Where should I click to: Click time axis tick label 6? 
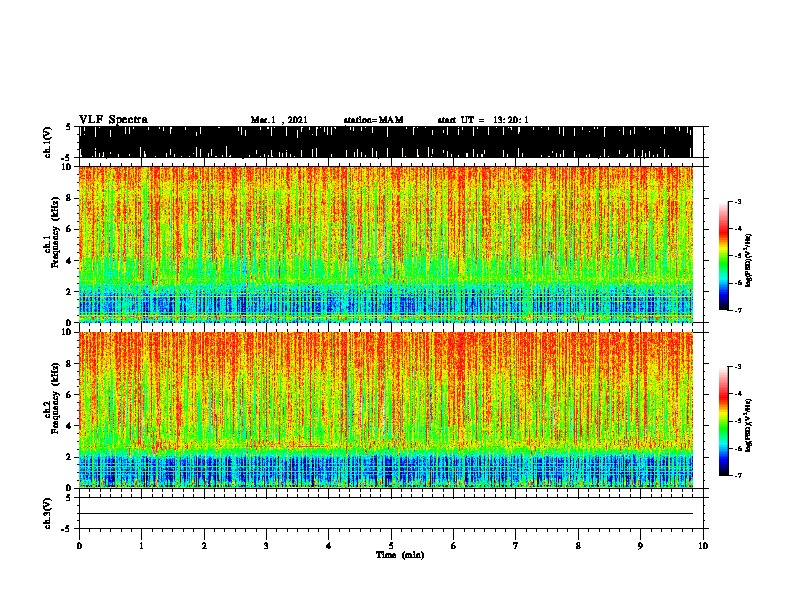[x=454, y=546]
